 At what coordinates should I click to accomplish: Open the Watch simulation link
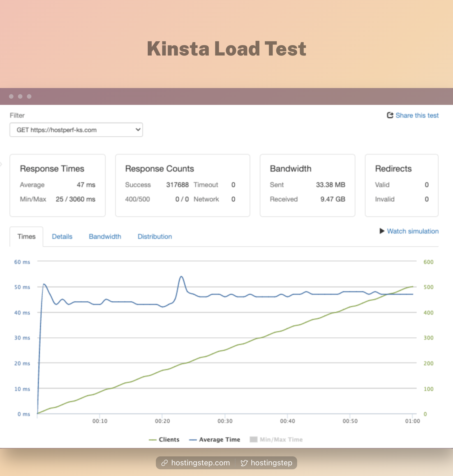tap(413, 231)
